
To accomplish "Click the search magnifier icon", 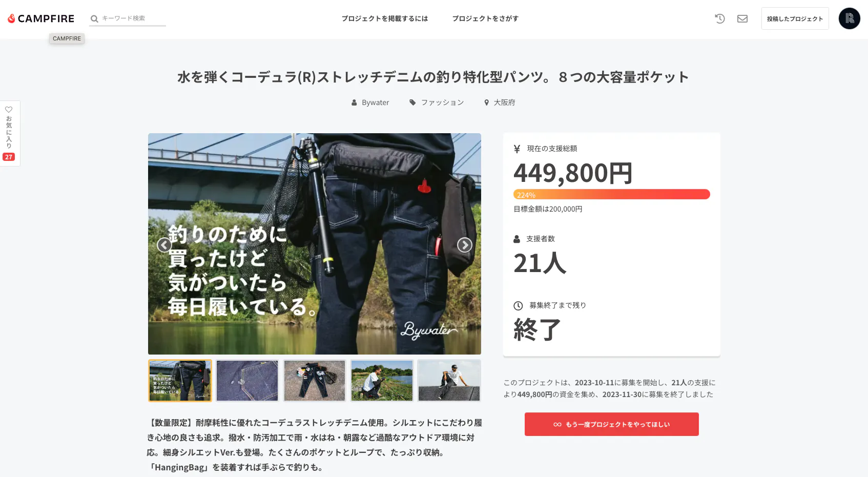I will click(x=94, y=19).
